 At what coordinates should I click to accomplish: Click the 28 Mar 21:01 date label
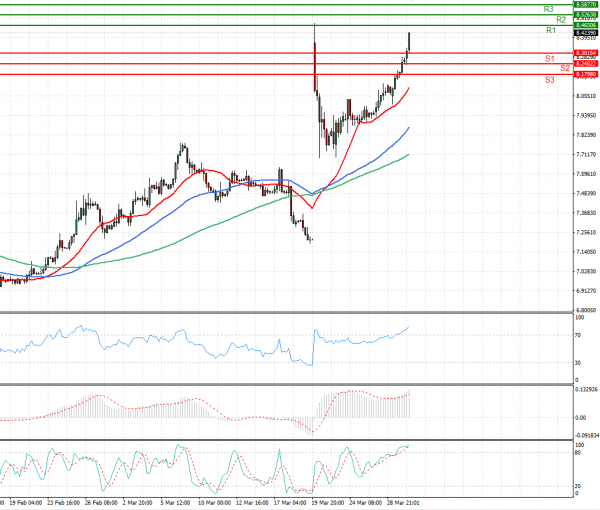(403, 503)
